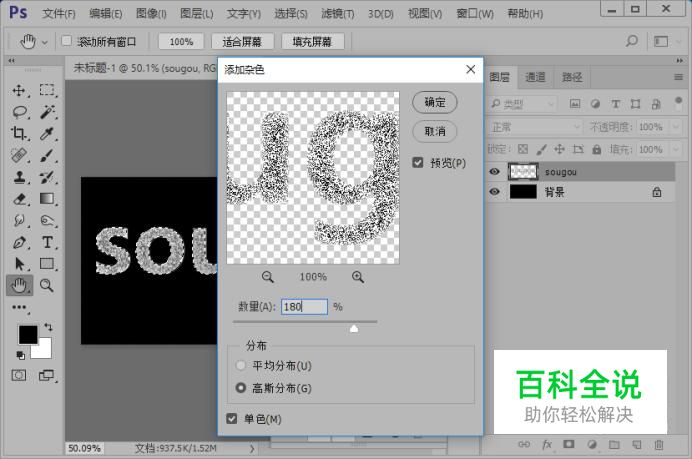The image size is (692, 459).
Task: Click the delete layer trash icon
Action: pos(658,444)
